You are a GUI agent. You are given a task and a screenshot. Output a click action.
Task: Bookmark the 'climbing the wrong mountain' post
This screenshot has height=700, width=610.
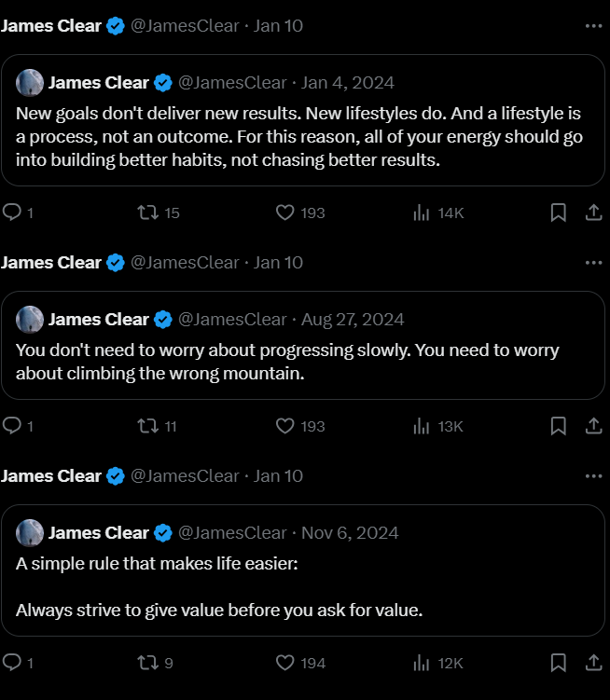(x=558, y=426)
